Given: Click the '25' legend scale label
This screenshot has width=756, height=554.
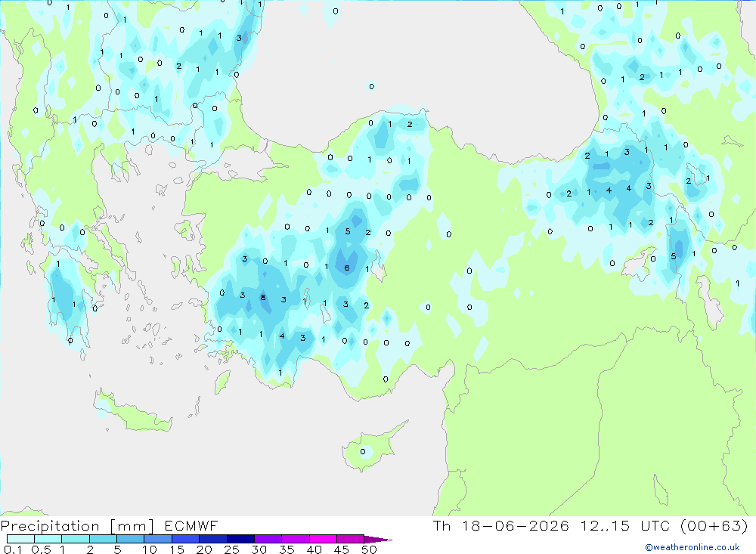Looking at the screenshot, I should point(231,549).
